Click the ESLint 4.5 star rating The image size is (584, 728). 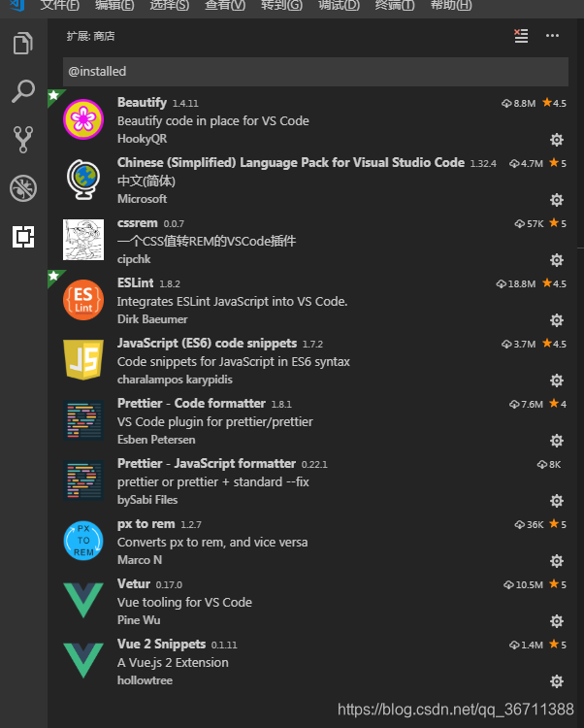pos(554,283)
